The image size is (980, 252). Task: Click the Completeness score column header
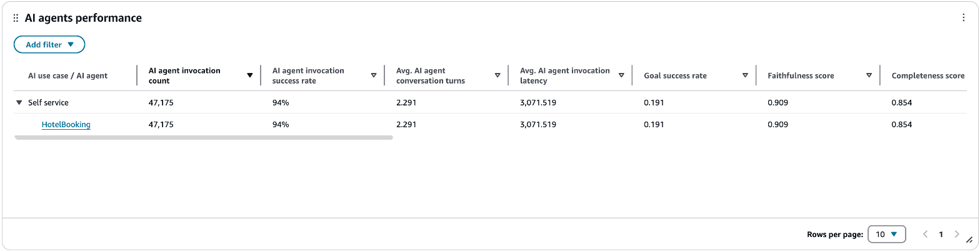click(x=928, y=75)
